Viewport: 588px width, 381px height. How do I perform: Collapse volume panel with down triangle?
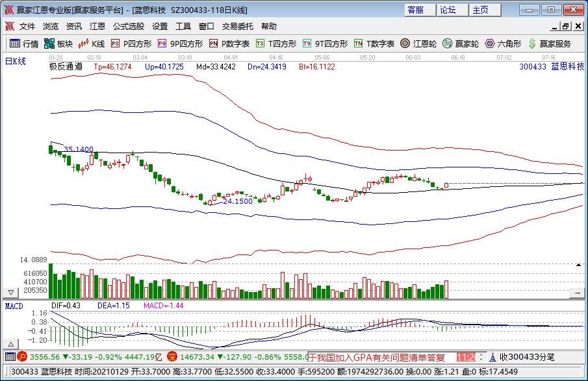click(x=11, y=292)
